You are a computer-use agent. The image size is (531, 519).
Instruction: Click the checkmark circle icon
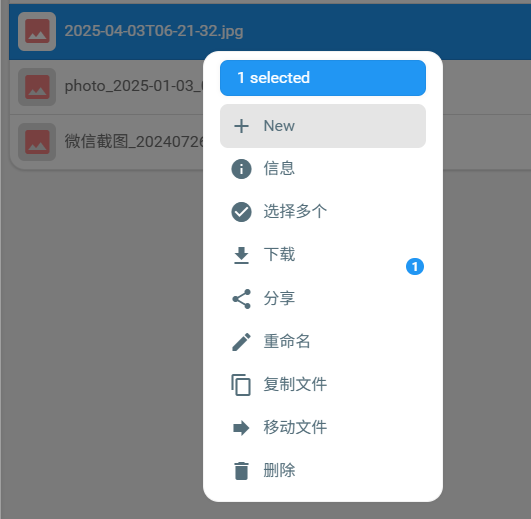point(241,212)
